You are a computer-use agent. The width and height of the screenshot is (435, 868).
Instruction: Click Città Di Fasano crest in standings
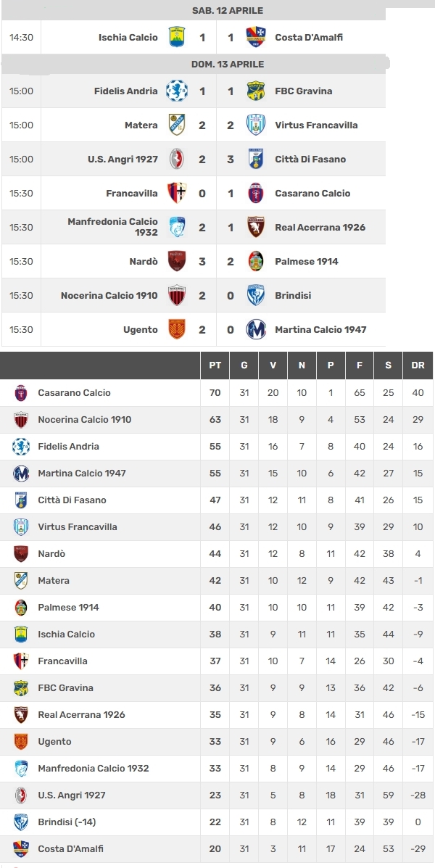click(x=21, y=500)
